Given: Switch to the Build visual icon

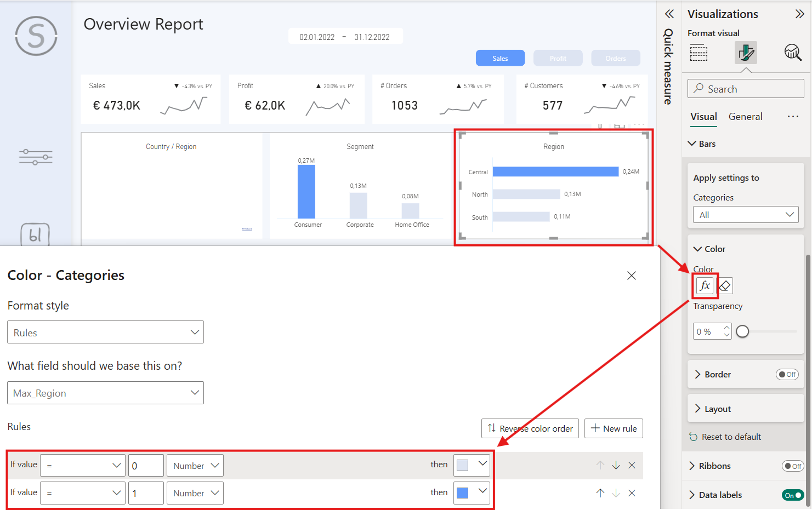Looking at the screenshot, I should 699,53.
